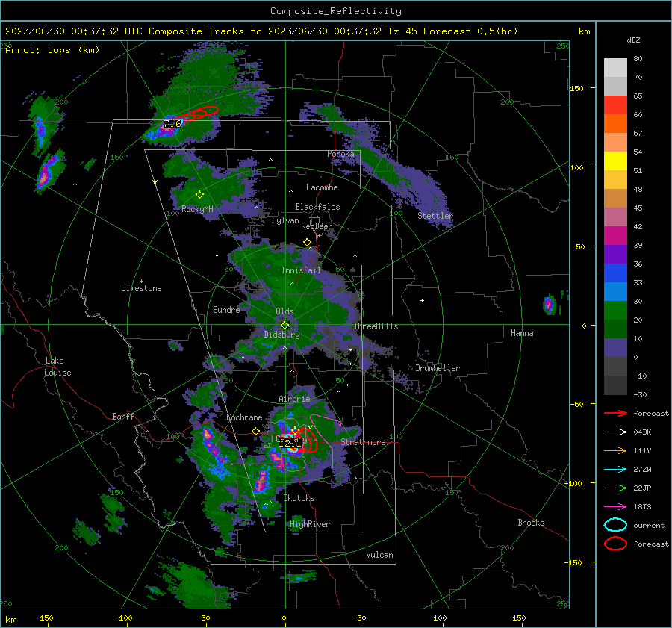Click the Stettler city label

[x=435, y=216]
